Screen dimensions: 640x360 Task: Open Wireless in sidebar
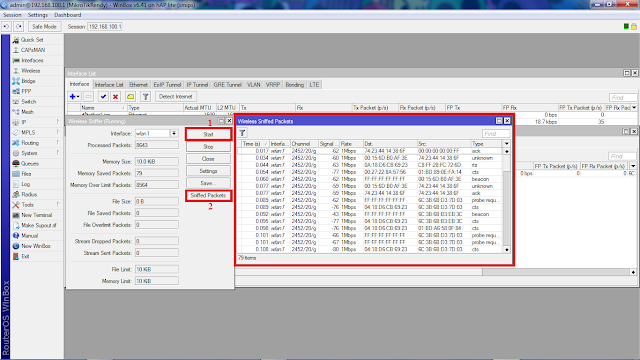tap(31, 71)
